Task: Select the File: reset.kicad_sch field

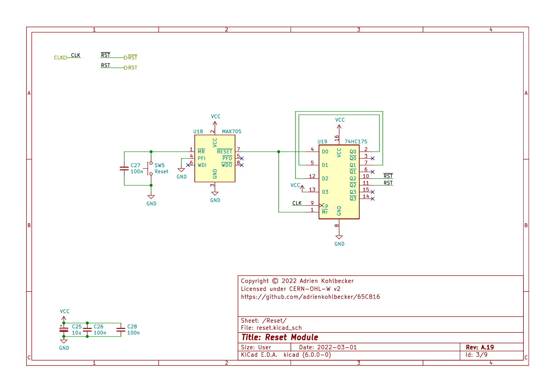Action: coord(271,328)
